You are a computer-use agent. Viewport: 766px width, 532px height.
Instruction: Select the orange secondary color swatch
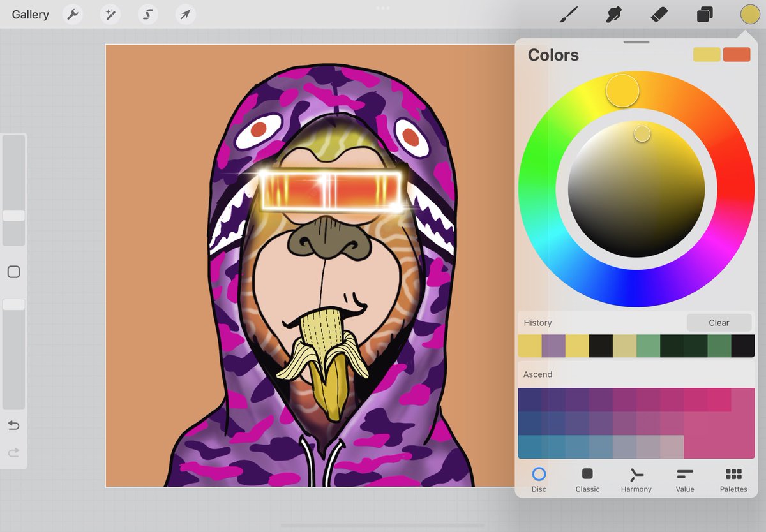tap(737, 55)
